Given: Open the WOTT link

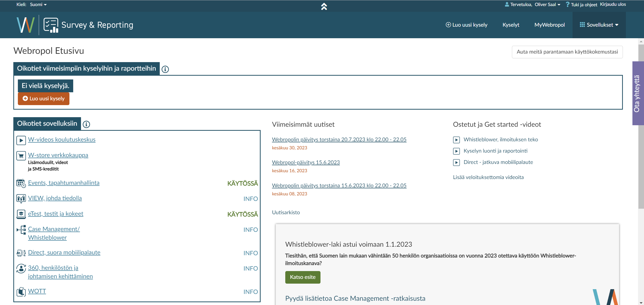Looking at the screenshot, I should point(37,291).
